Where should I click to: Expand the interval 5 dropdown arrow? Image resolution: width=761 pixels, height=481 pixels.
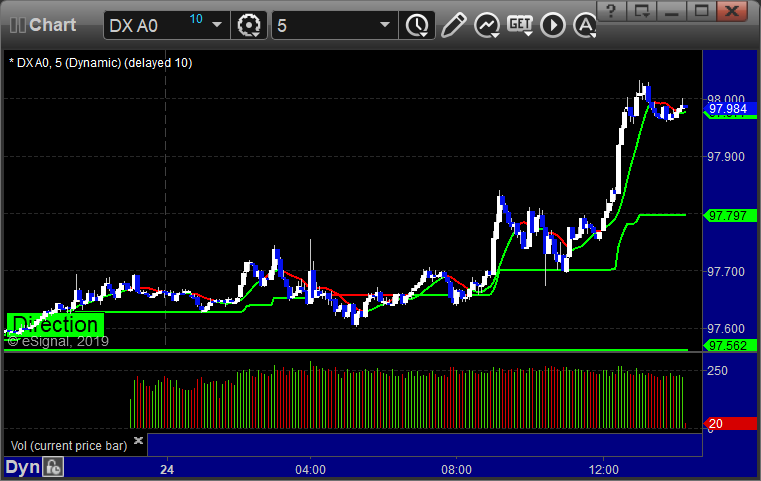pyautogui.click(x=385, y=25)
